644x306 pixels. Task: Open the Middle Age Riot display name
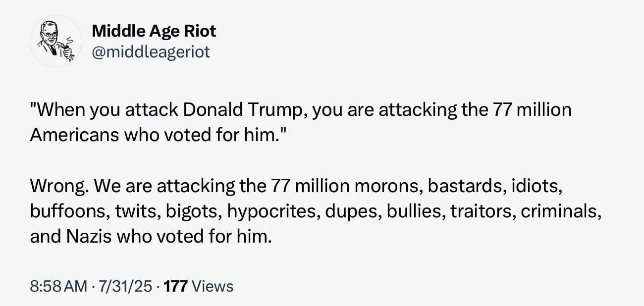click(154, 31)
